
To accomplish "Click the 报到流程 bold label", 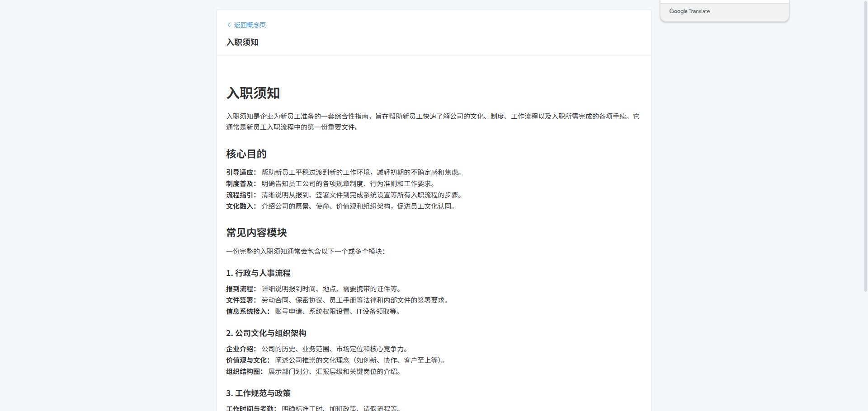I will pos(241,289).
